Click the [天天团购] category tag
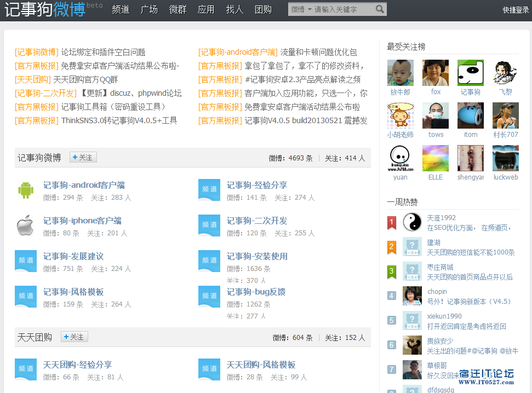 [32, 80]
